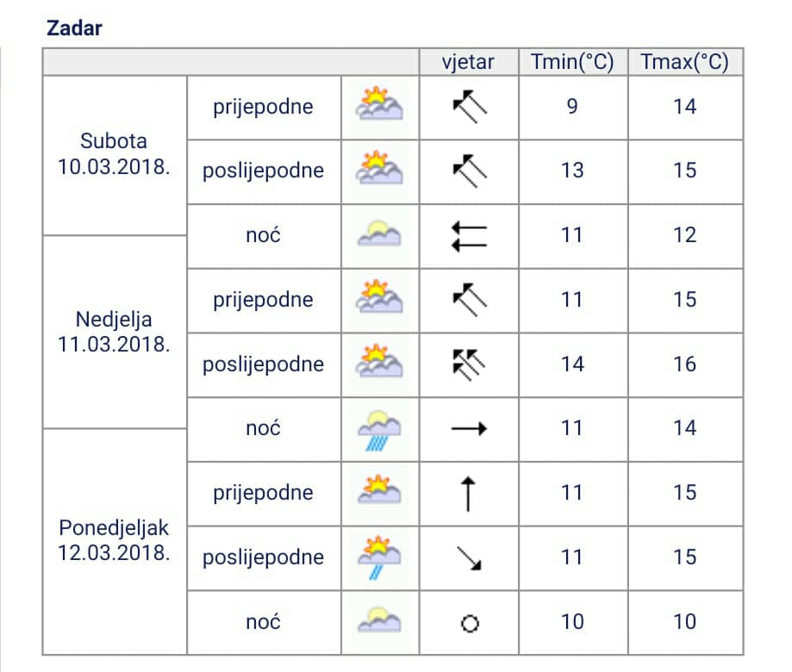Select the Tmin(°C) column header
Viewport: 792px width, 672px height.
tap(572, 62)
